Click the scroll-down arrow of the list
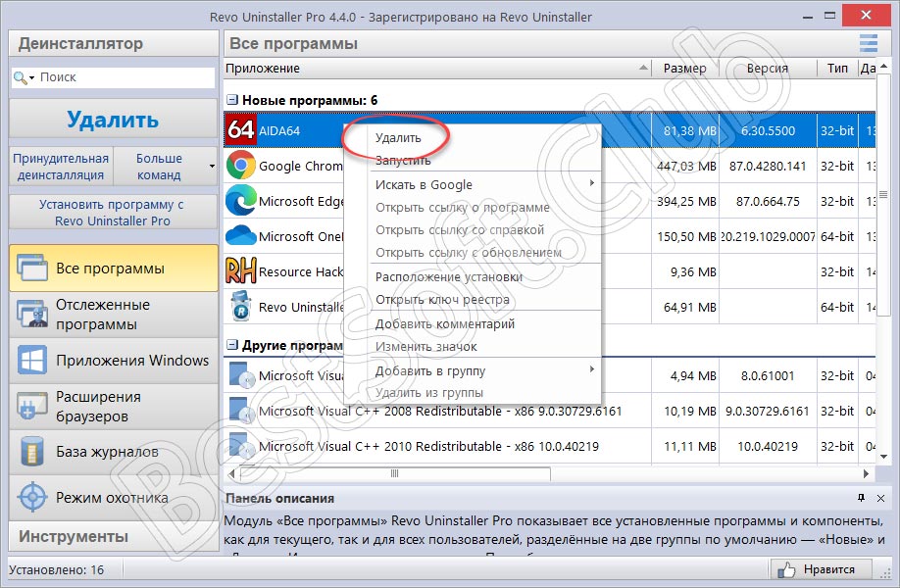Viewport: 900px width, 588px height. click(x=883, y=458)
